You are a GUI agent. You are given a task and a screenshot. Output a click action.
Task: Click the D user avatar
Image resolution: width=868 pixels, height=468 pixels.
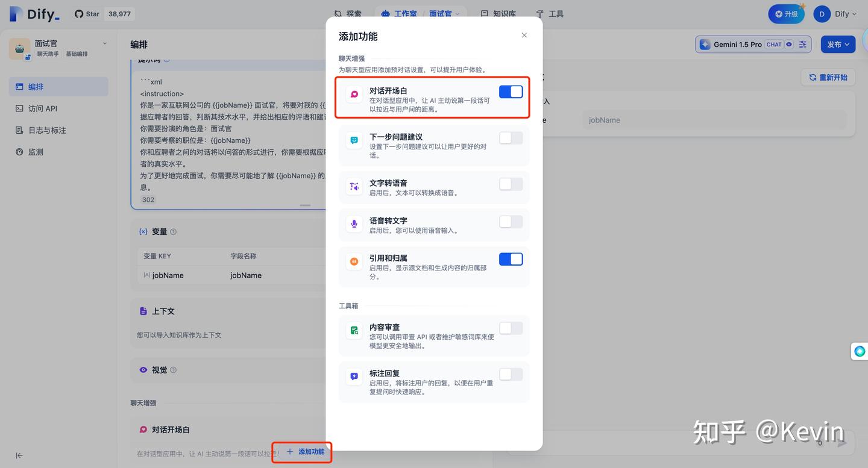point(822,14)
